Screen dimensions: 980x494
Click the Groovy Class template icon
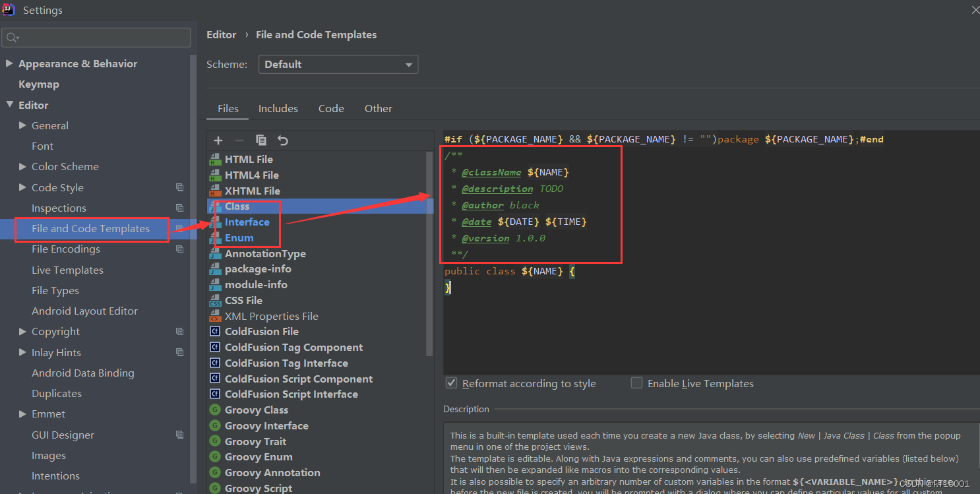[x=214, y=410]
